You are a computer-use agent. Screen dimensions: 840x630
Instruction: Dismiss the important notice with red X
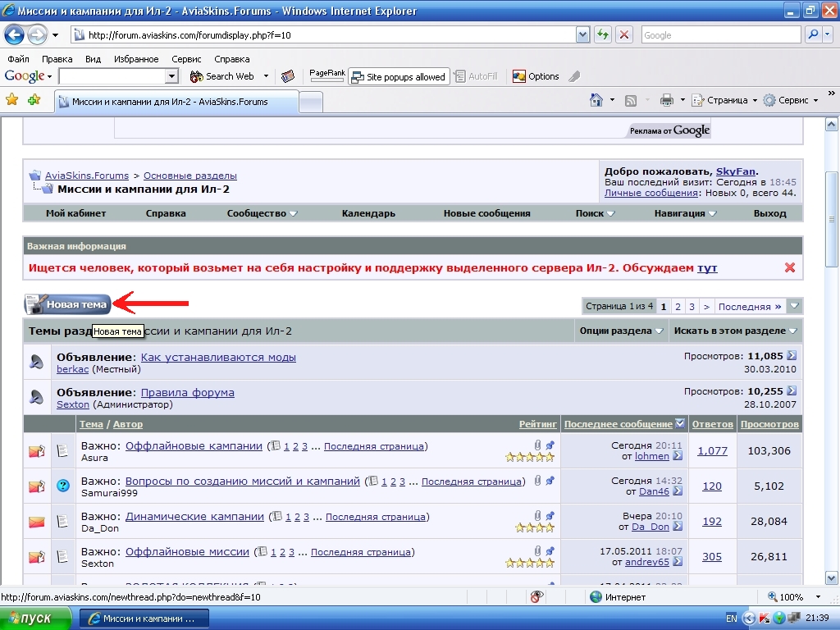click(x=790, y=268)
